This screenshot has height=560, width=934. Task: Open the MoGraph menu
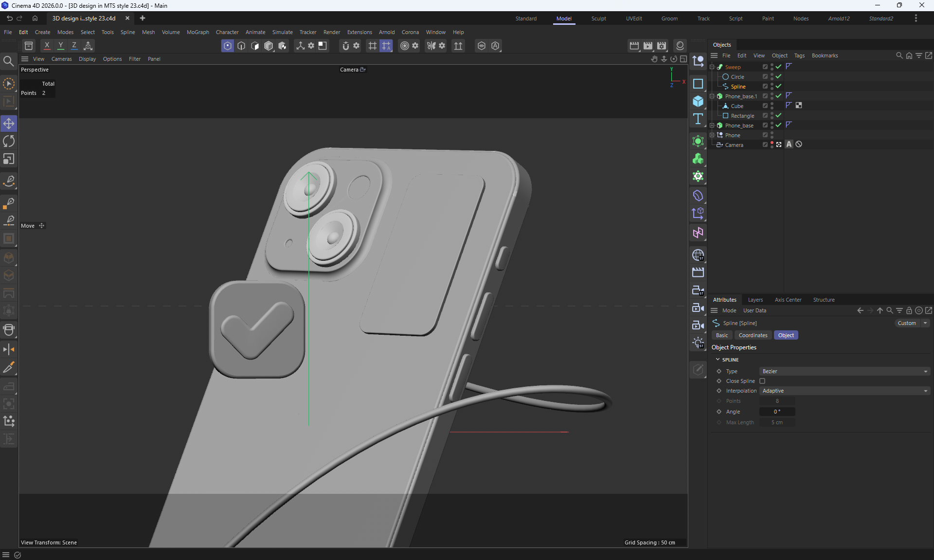tap(198, 32)
